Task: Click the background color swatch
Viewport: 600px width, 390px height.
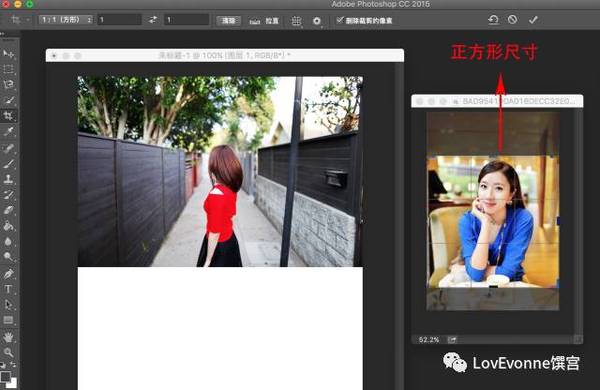Action: [13, 383]
